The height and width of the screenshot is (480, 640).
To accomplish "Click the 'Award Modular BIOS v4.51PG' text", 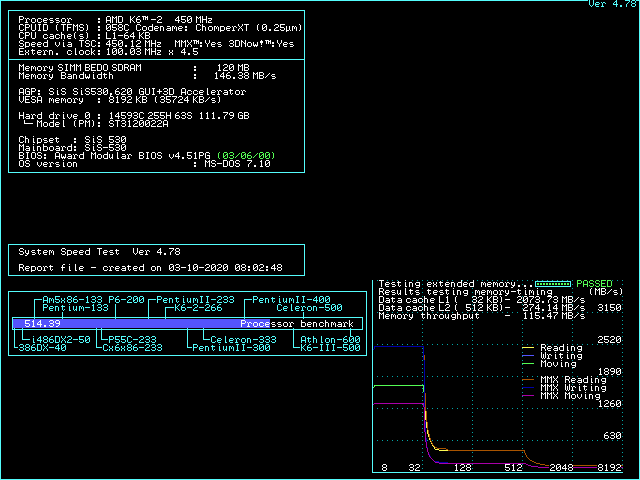I will point(132,156).
